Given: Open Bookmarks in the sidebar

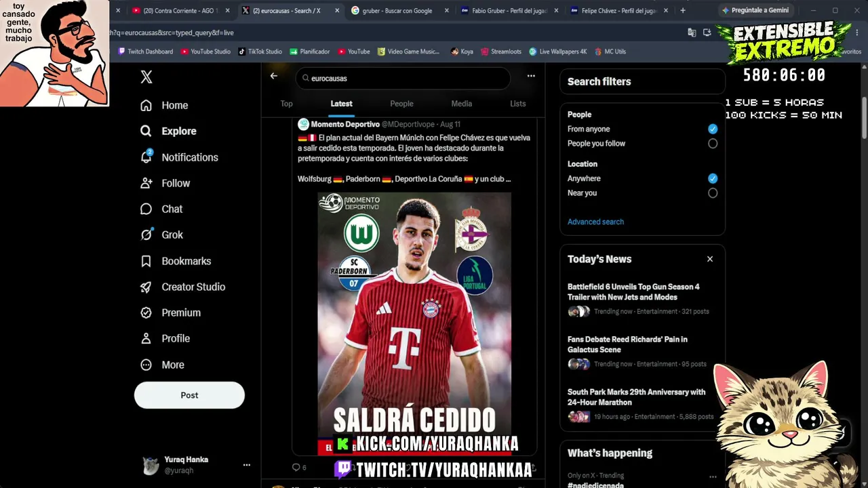Looking at the screenshot, I should tap(176, 261).
